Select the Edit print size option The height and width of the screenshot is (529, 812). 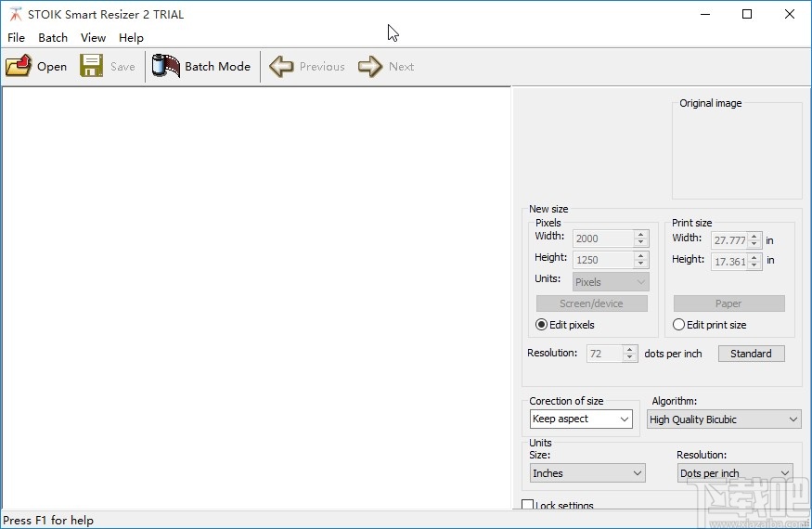click(679, 325)
